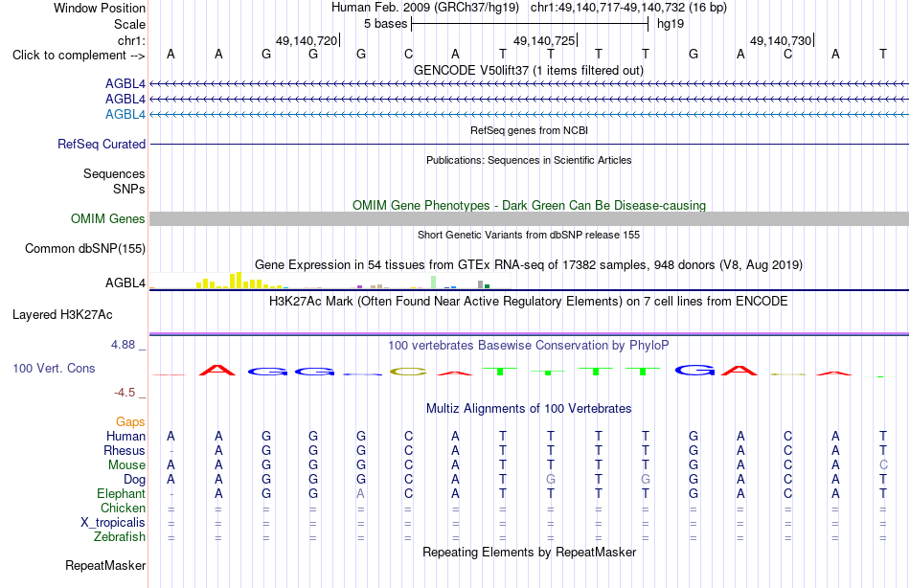Open 'OMIM Gene Phenotypes' green title
The image size is (910, 588).
click(529, 206)
